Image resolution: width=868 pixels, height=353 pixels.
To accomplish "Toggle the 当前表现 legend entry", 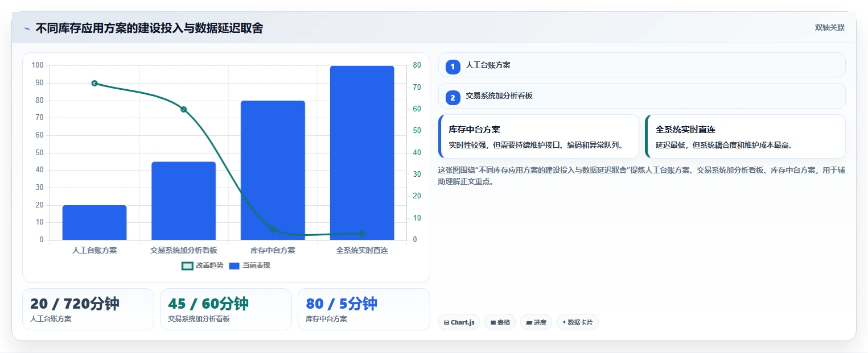I will [249, 265].
